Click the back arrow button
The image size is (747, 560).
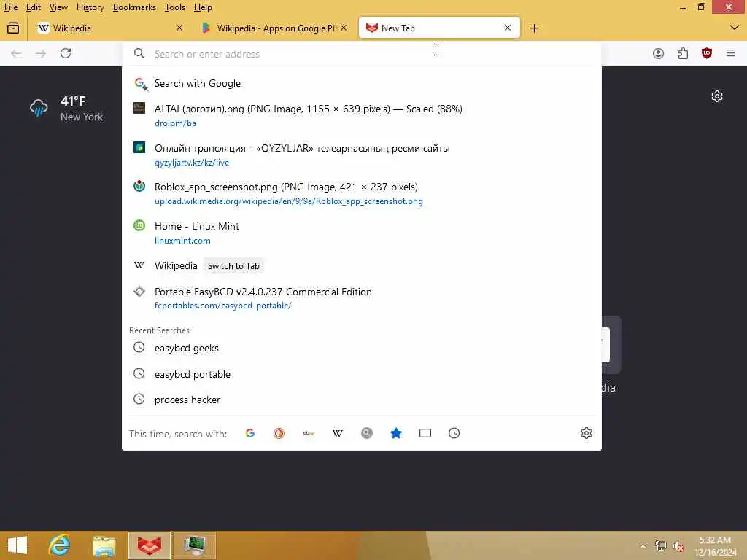16,53
